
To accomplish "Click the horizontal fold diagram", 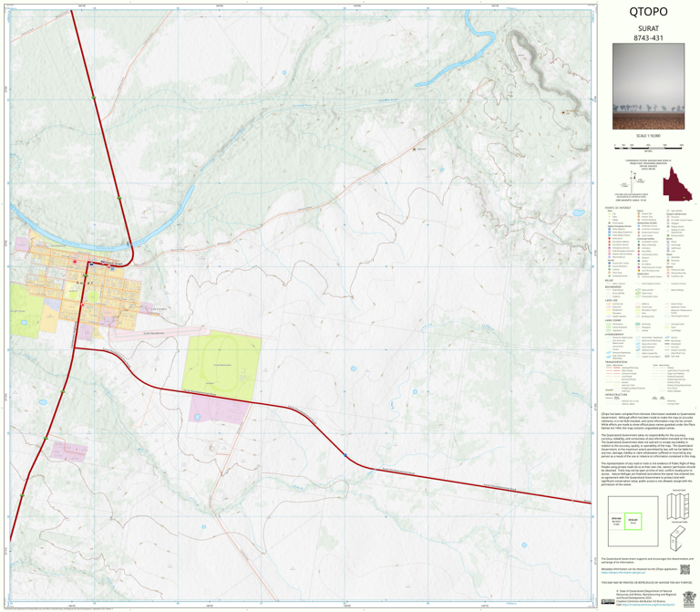I will click(x=678, y=506).
